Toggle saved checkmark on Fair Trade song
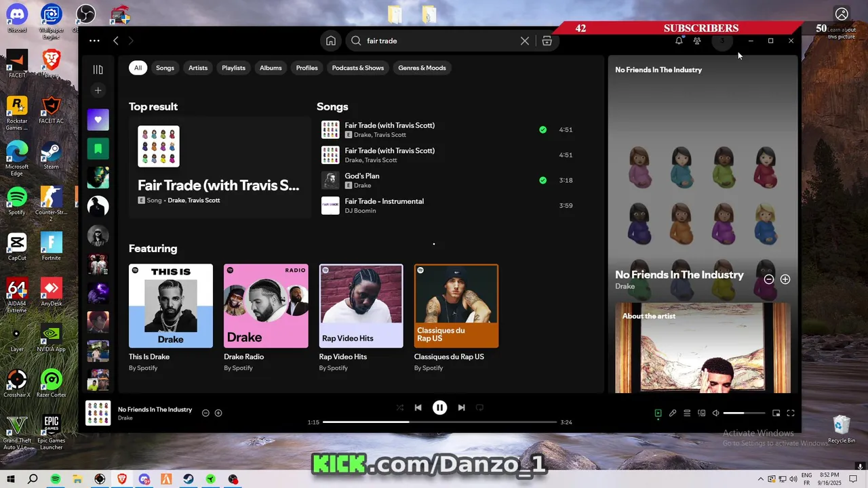 tap(542, 129)
